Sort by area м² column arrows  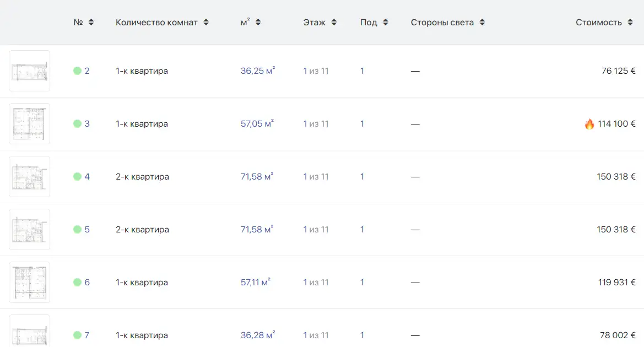(258, 23)
